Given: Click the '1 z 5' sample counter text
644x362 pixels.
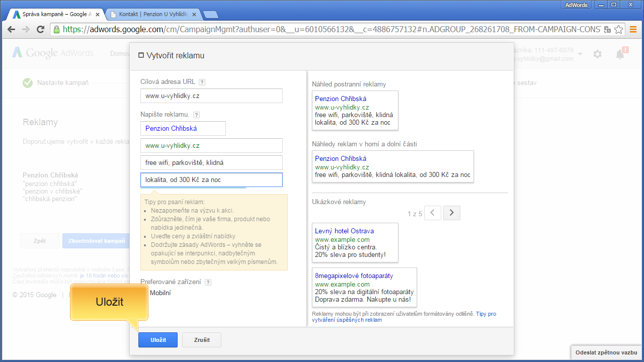Looking at the screenshot, I should [x=415, y=214].
